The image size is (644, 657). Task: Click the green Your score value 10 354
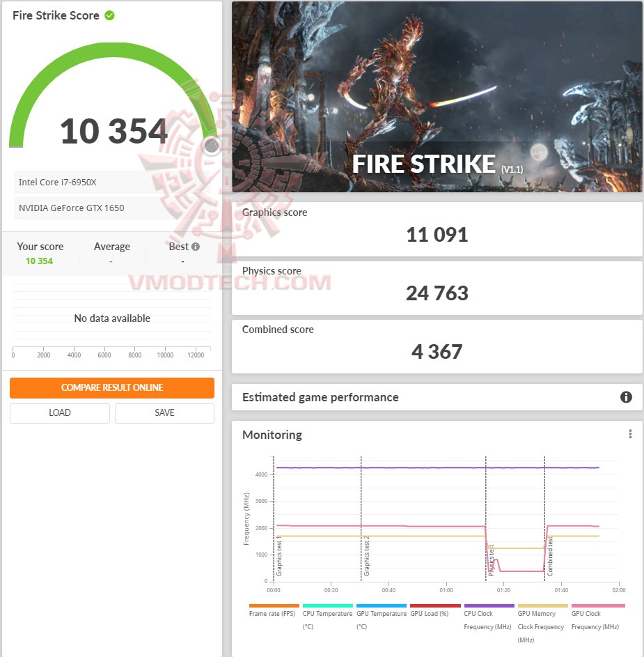point(40,261)
